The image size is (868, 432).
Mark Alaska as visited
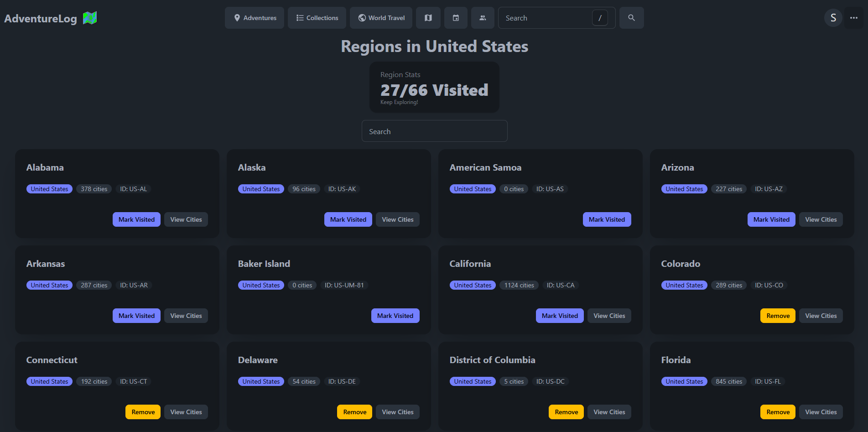point(348,219)
